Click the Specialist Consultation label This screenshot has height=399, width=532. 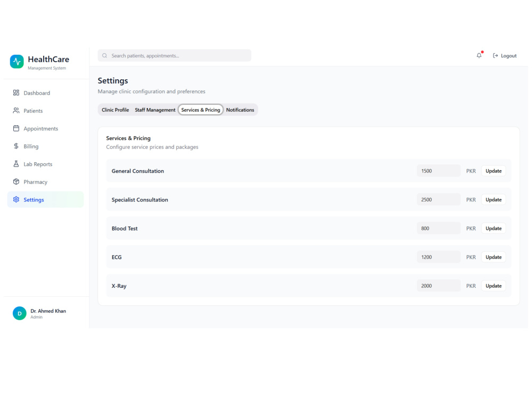[140, 200]
